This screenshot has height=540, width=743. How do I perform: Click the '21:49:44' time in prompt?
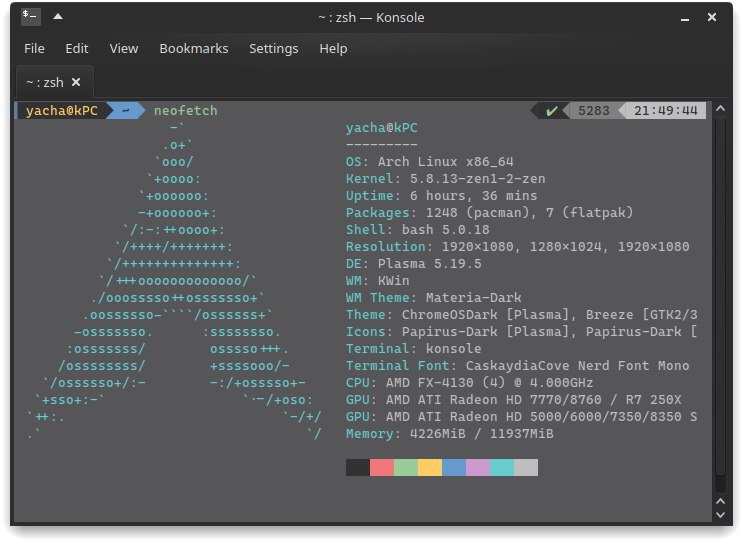[x=666, y=111]
